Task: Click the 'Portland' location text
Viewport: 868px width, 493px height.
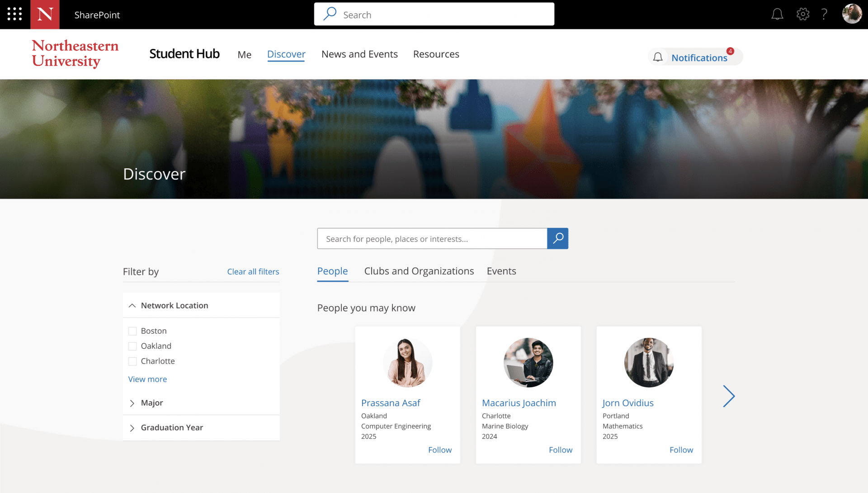Action: 615,416
